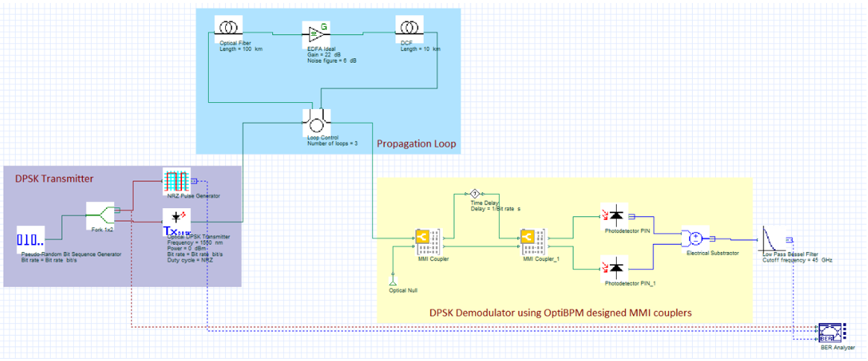Open the BER Analyzer visualizer
The image size is (868, 361).
tap(830, 331)
